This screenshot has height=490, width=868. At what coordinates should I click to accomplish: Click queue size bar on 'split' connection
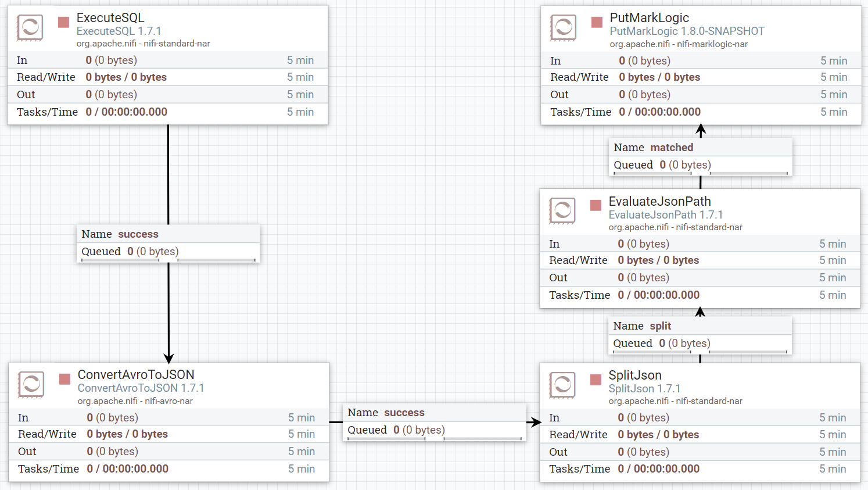coord(700,352)
